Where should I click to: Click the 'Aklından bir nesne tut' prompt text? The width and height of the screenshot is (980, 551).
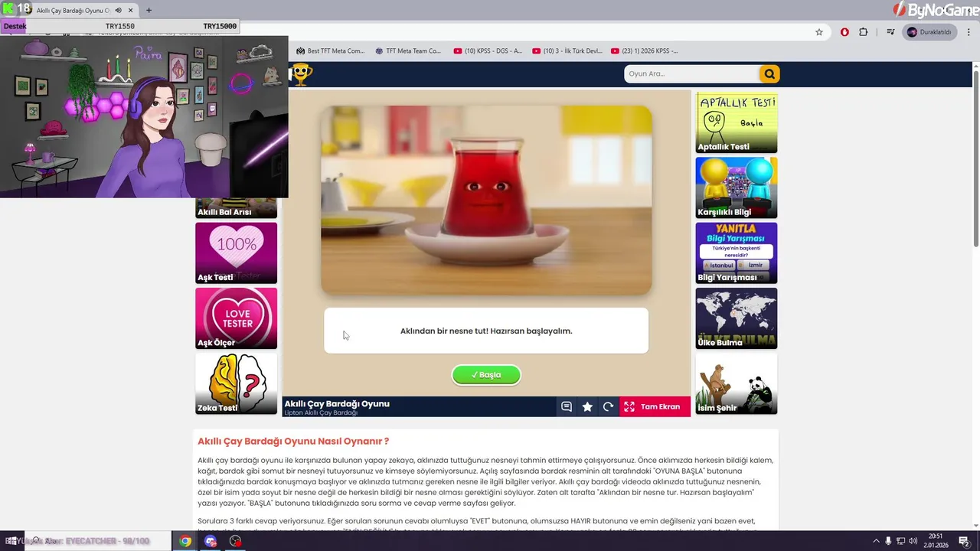(x=486, y=331)
